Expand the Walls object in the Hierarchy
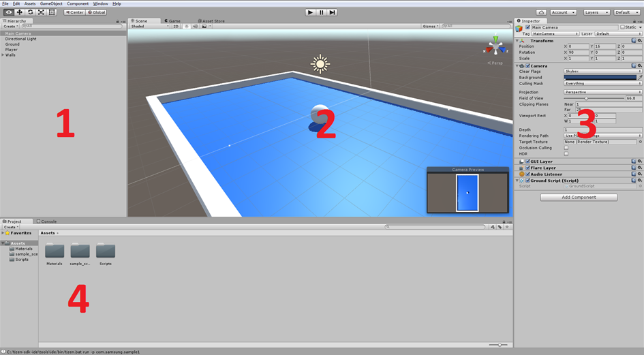 tap(3, 55)
